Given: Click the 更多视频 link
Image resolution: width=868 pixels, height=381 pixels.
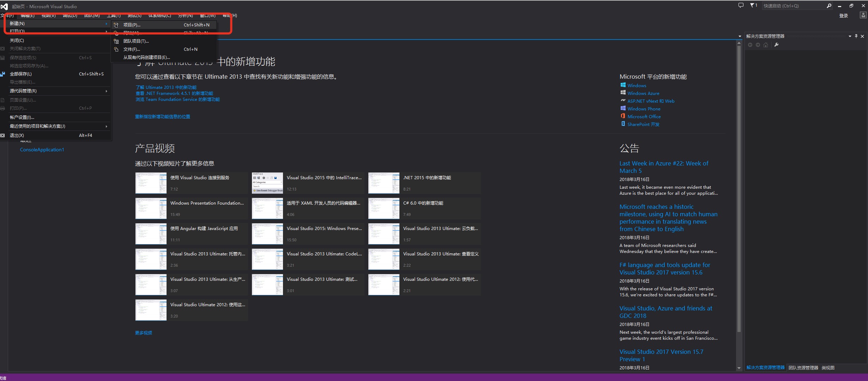Looking at the screenshot, I should 144,333.
